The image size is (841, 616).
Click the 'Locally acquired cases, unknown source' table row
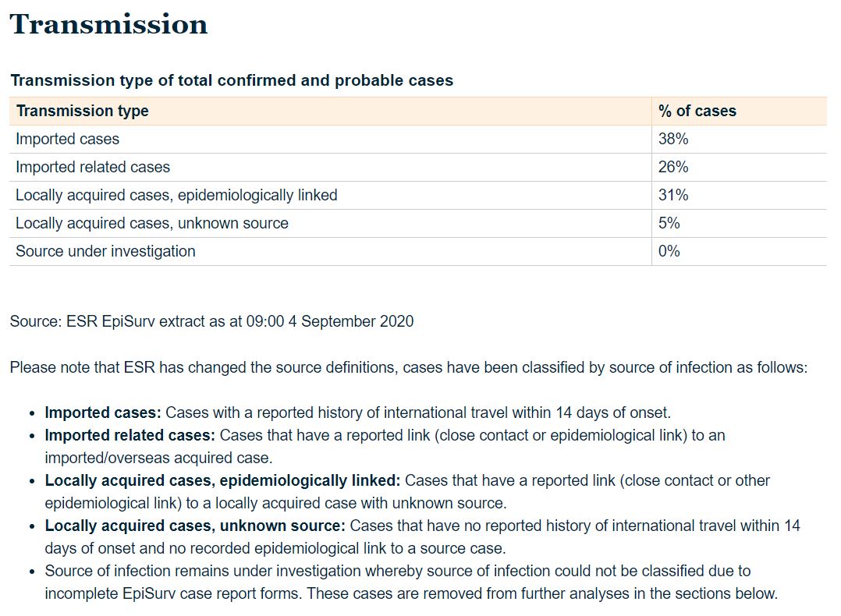click(152, 223)
